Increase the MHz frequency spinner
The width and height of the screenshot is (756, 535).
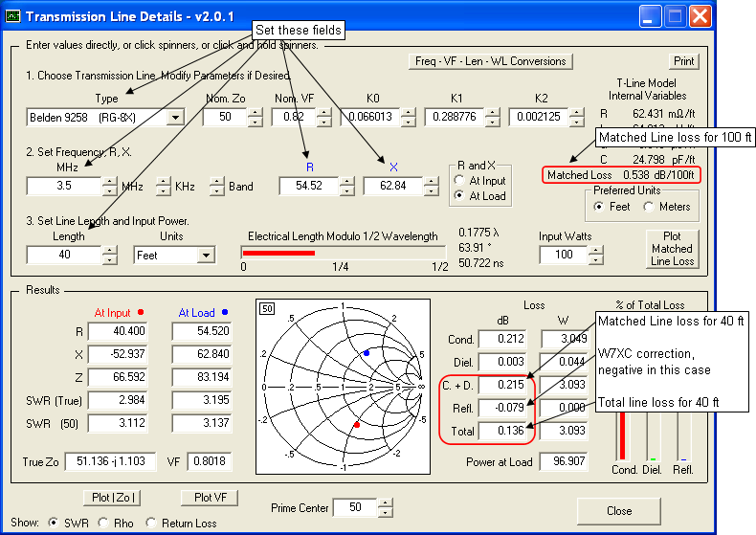[110, 181]
